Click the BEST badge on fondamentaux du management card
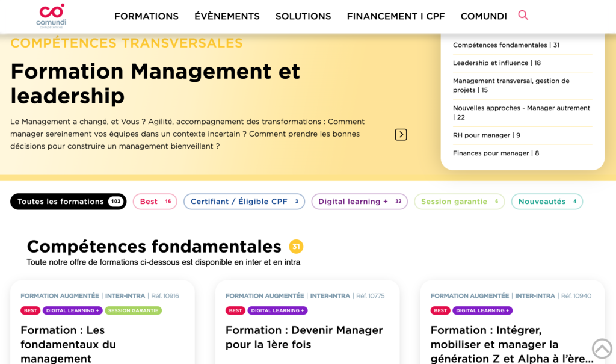This screenshot has width=616, height=364. click(30, 310)
